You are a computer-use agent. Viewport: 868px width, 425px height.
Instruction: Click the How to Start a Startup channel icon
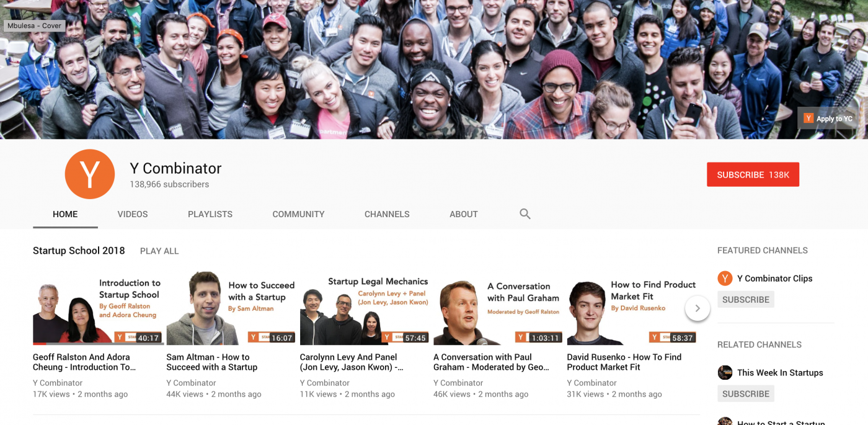[725, 422]
